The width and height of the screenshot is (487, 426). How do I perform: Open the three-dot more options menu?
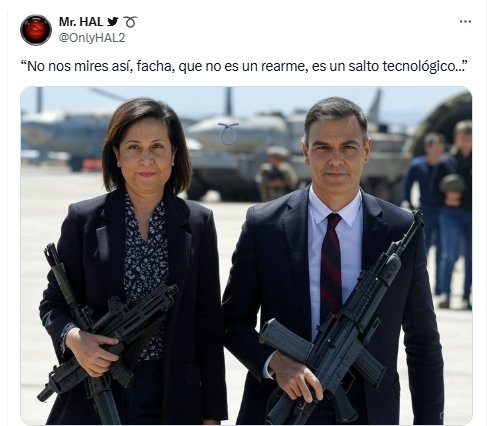[x=465, y=22]
